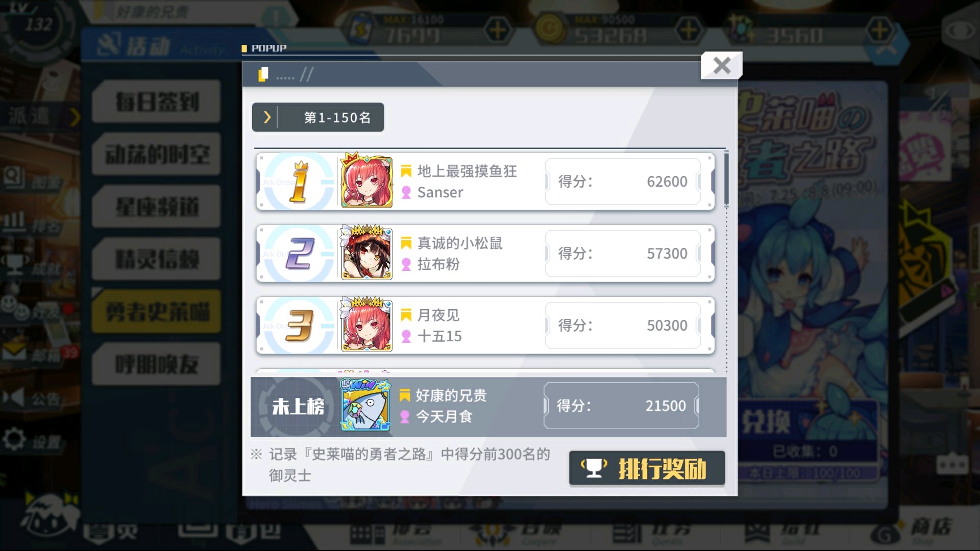Click the ranking list scrollbar

[726, 179]
